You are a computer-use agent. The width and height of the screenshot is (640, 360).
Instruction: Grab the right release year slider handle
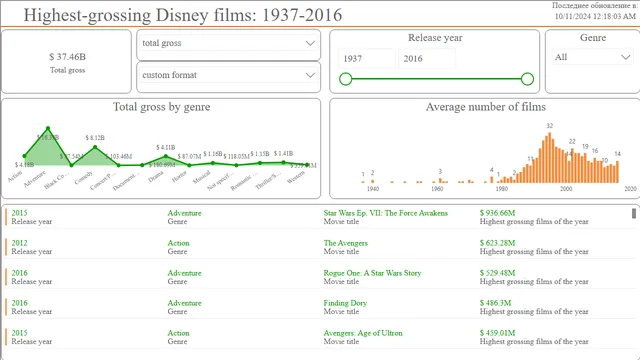(x=527, y=79)
